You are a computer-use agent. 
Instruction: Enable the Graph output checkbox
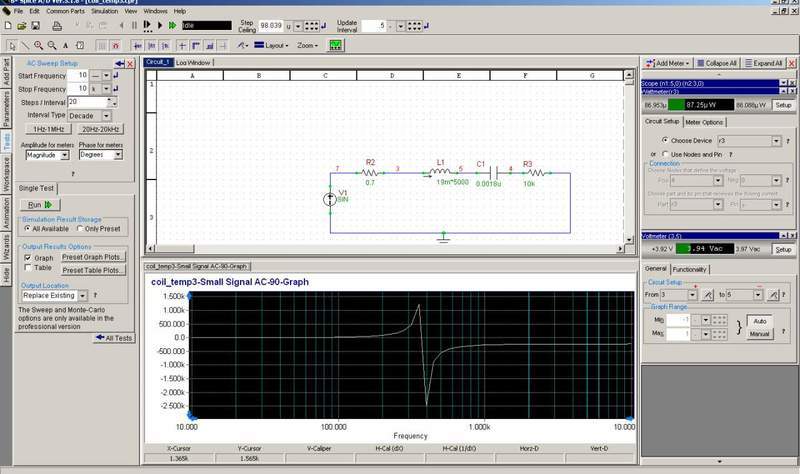click(27, 258)
